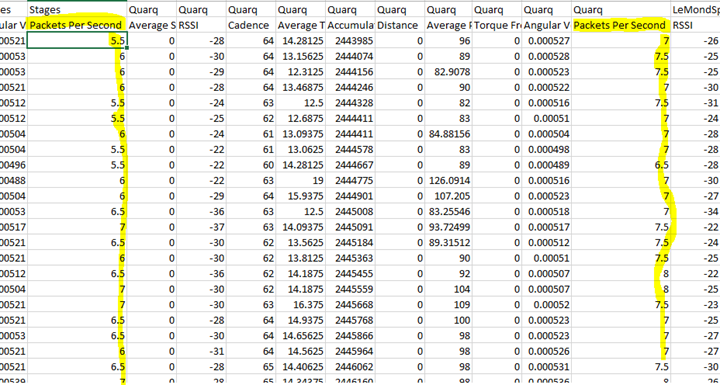Select cell with value 2445184
This screenshot has height=385, width=720.
[x=350, y=243]
